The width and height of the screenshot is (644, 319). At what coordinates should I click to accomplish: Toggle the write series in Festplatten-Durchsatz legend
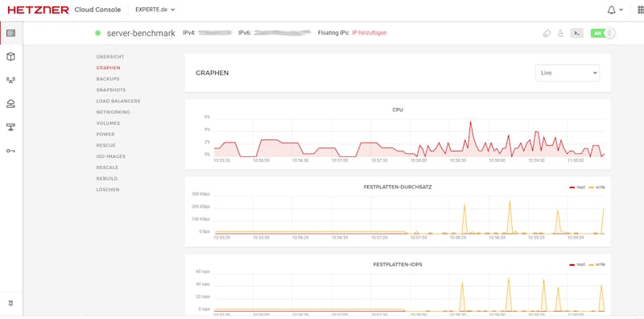point(597,187)
